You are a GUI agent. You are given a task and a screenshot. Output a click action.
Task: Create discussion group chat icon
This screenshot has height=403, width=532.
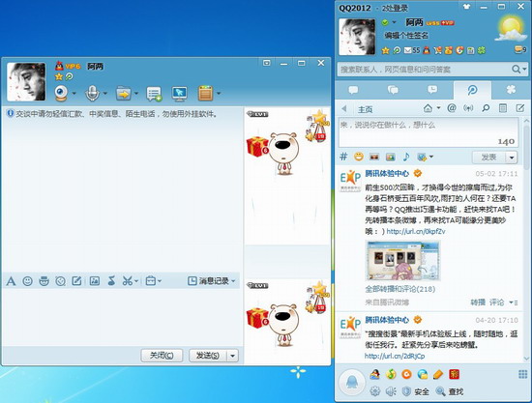[x=154, y=94]
